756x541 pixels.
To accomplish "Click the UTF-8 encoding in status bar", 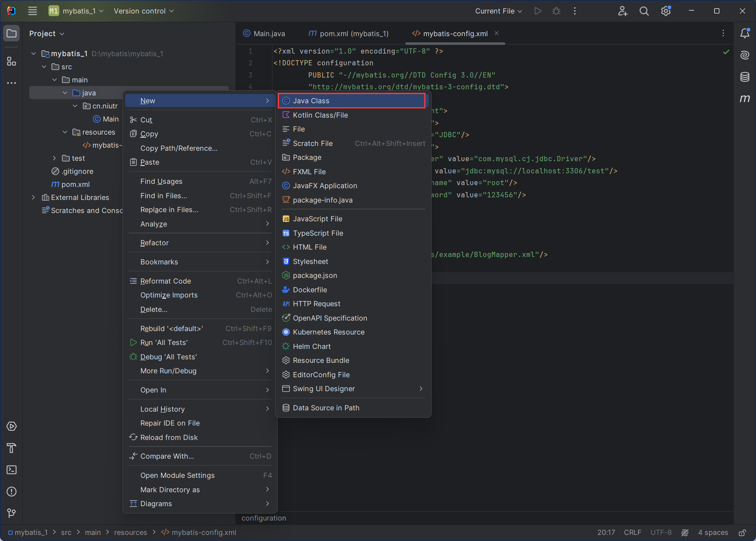I will (661, 532).
